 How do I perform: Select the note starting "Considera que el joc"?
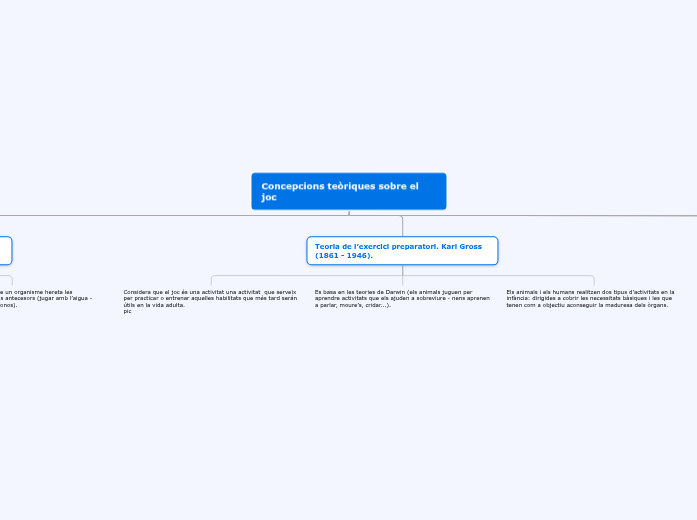(210, 298)
